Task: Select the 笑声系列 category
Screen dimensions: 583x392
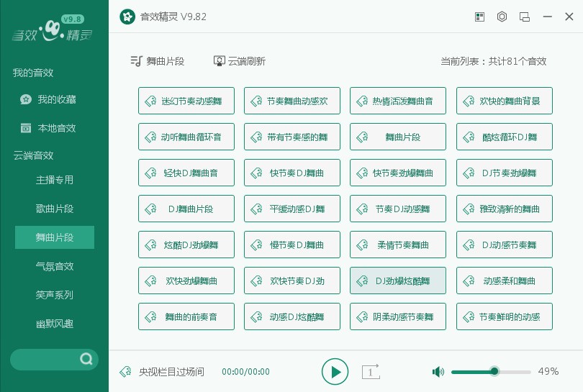Action: click(54, 295)
